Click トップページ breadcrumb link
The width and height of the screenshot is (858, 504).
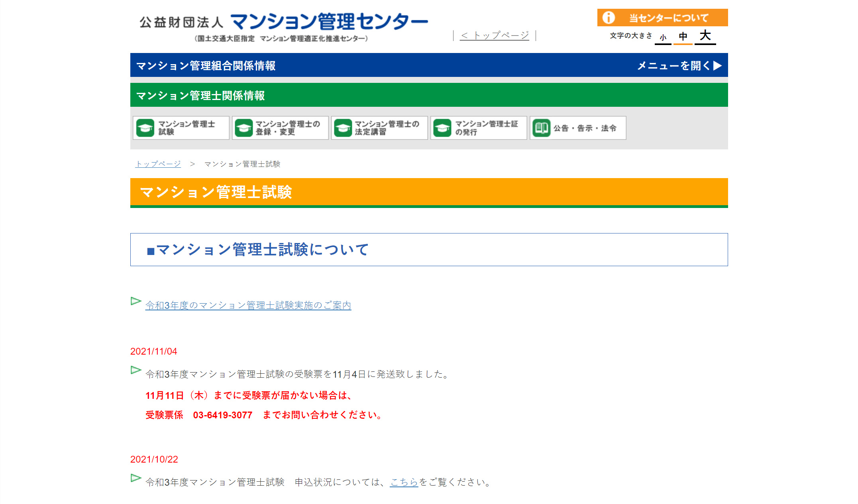[x=158, y=164]
